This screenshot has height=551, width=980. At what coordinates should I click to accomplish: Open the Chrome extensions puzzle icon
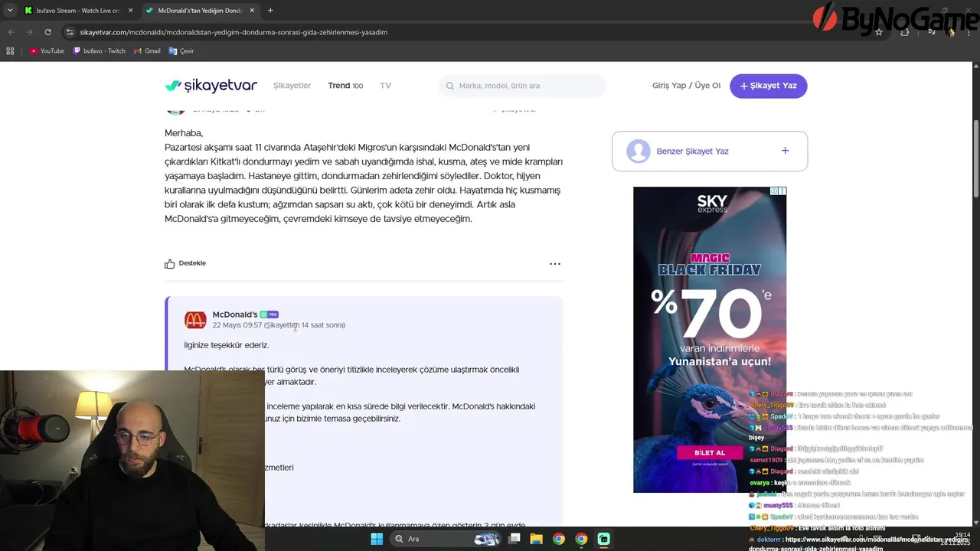tap(905, 32)
